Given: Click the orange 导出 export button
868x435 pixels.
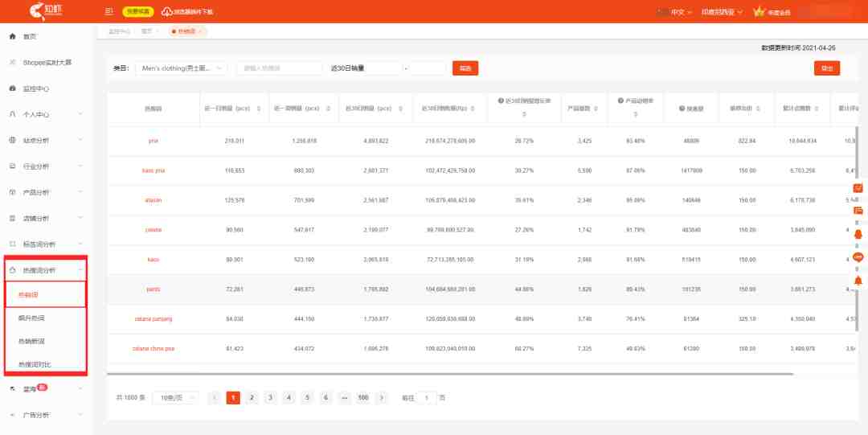Looking at the screenshot, I should [x=827, y=68].
